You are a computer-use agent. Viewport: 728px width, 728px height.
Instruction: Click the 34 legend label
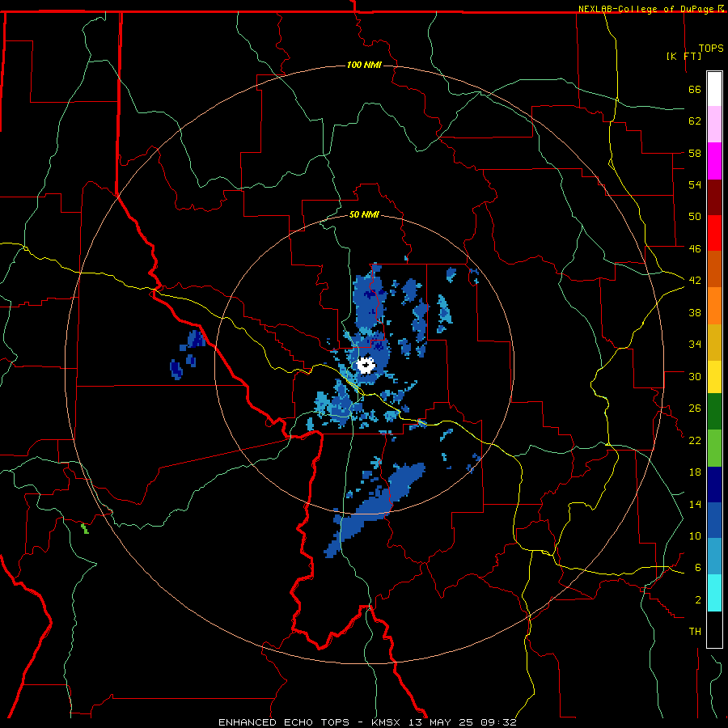(695, 344)
